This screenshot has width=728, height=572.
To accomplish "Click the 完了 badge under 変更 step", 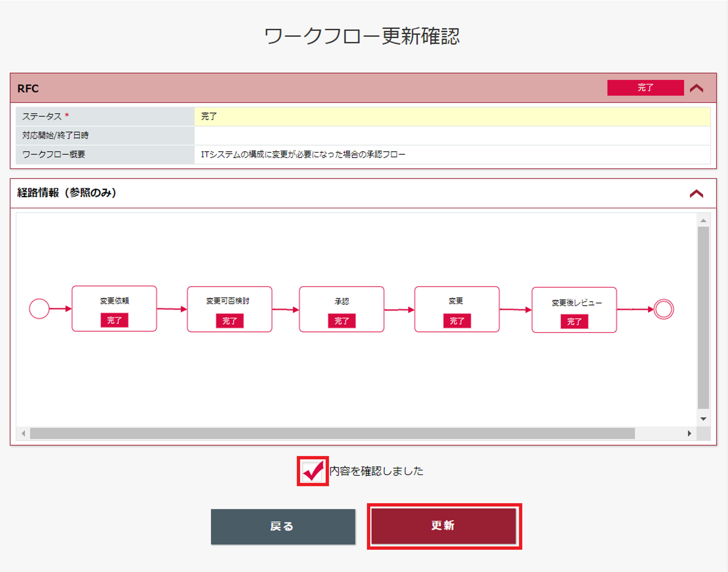I will 457,321.
